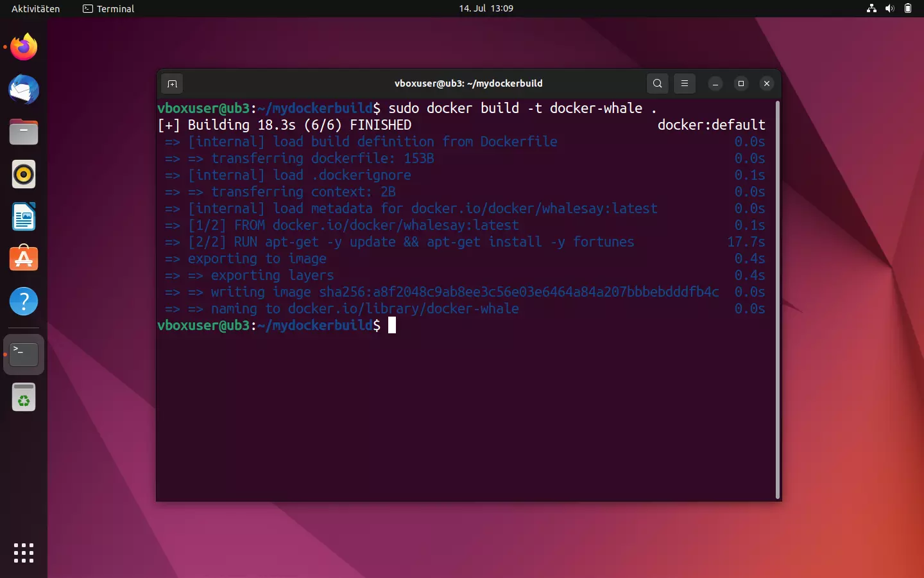This screenshot has height=578, width=924.
Task: Launch Thunderbird mail client
Action: click(23, 90)
